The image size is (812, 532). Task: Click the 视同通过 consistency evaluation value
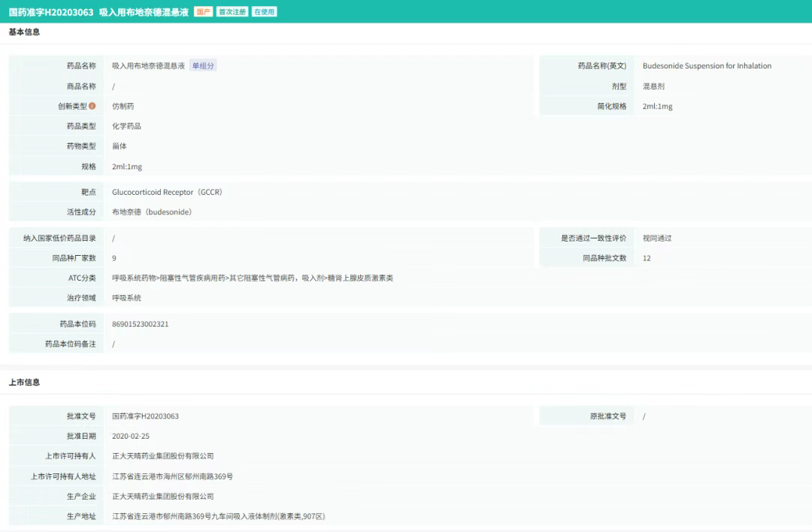657,239
